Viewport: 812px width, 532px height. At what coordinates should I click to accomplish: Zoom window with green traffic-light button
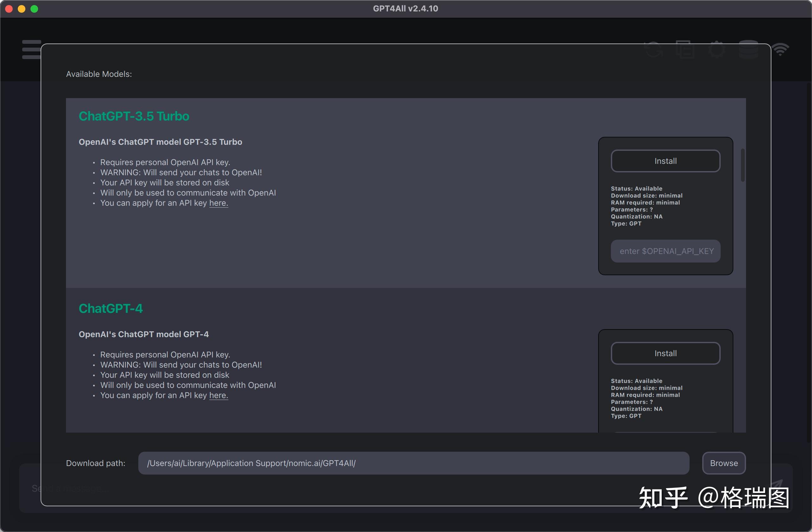point(34,9)
